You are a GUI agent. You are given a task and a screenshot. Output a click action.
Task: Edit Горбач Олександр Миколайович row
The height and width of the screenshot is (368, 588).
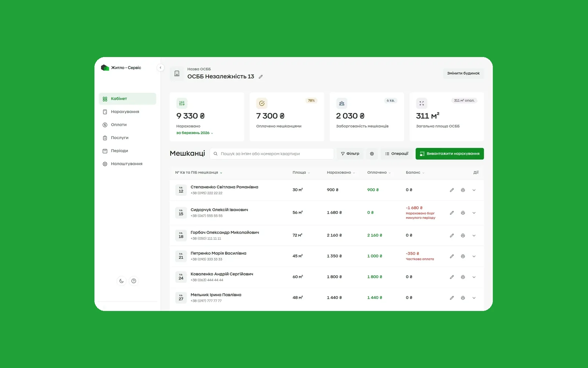tap(452, 236)
